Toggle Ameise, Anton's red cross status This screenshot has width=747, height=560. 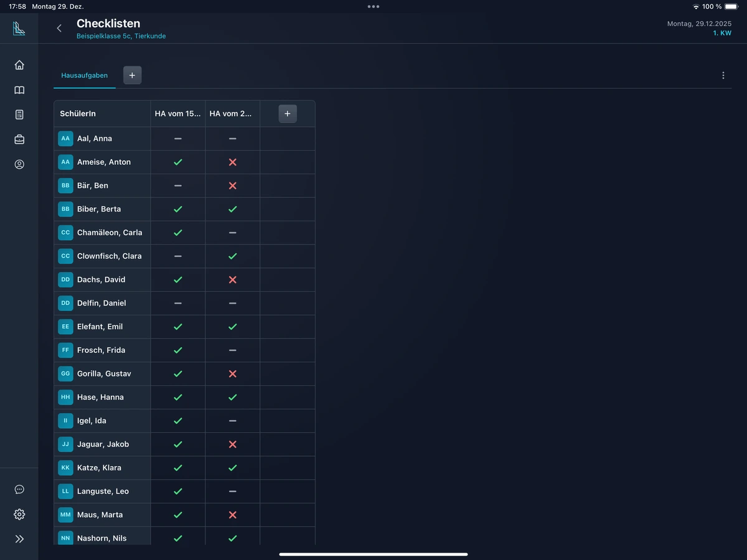click(x=232, y=162)
